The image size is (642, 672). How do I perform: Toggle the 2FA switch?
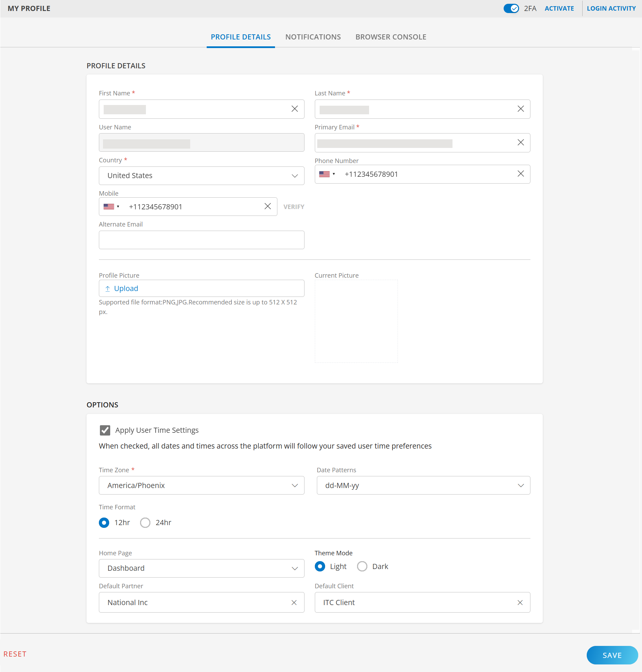511,9
